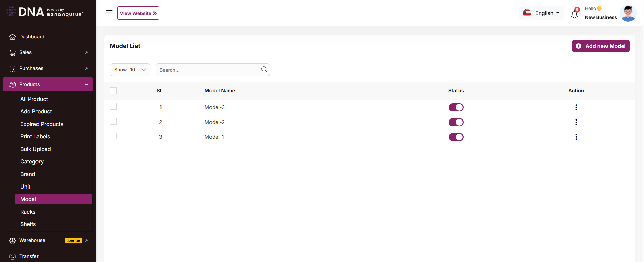
Task: Click the search magnifier icon
Action: (x=264, y=69)
